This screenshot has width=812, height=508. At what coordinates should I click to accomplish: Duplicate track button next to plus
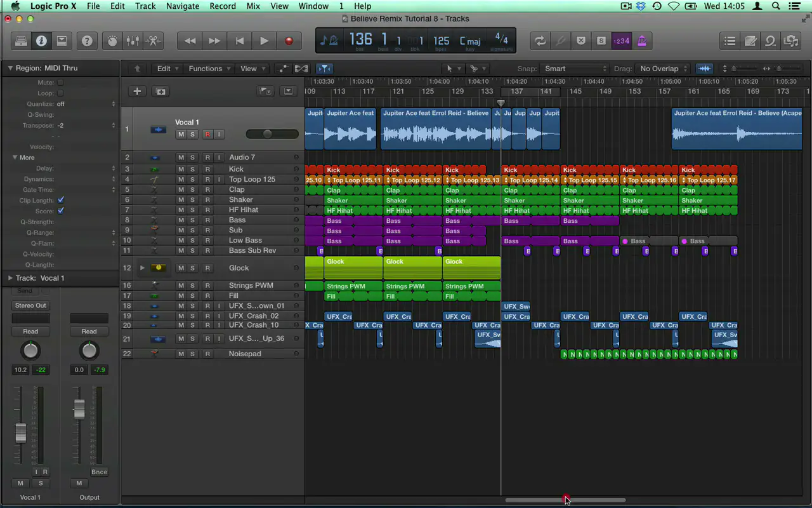[160, 91]
